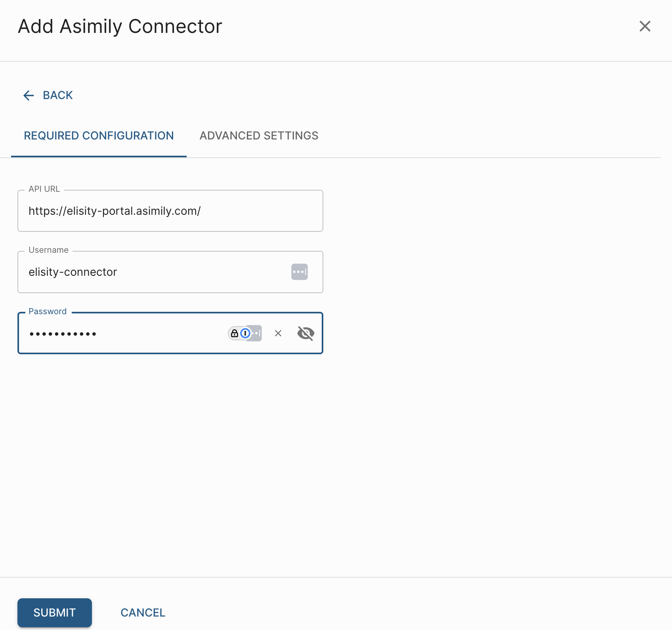Open the 1Password autofill icon in Password field
The height and width of the screenshot is (630, 672).
click(x=246, y=333)
